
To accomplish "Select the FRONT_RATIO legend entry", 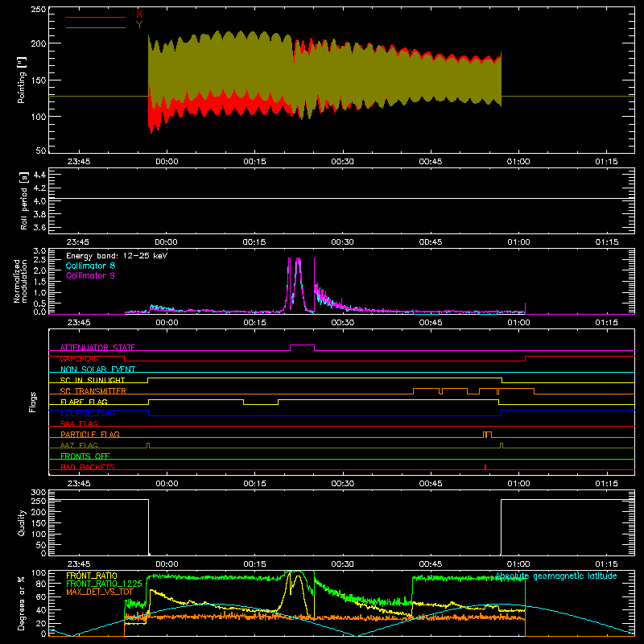I will tap(92, 576).
